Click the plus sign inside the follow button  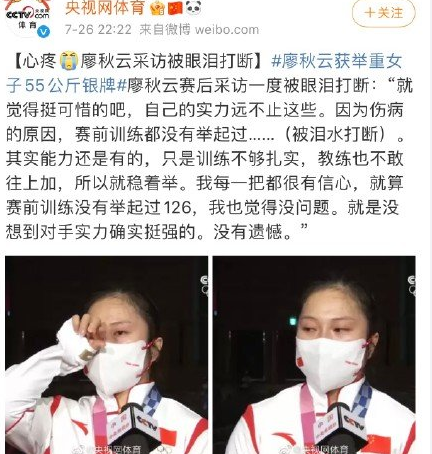[370, 13]
